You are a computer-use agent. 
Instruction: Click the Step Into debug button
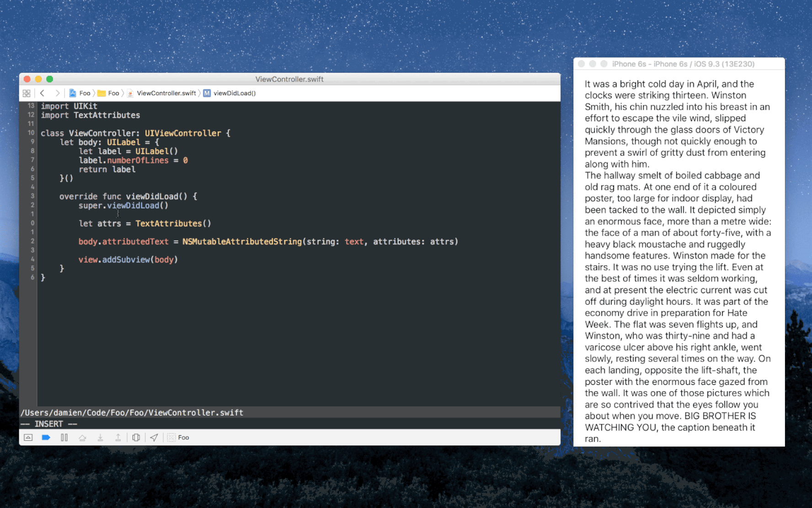click(x=100, y=438)
